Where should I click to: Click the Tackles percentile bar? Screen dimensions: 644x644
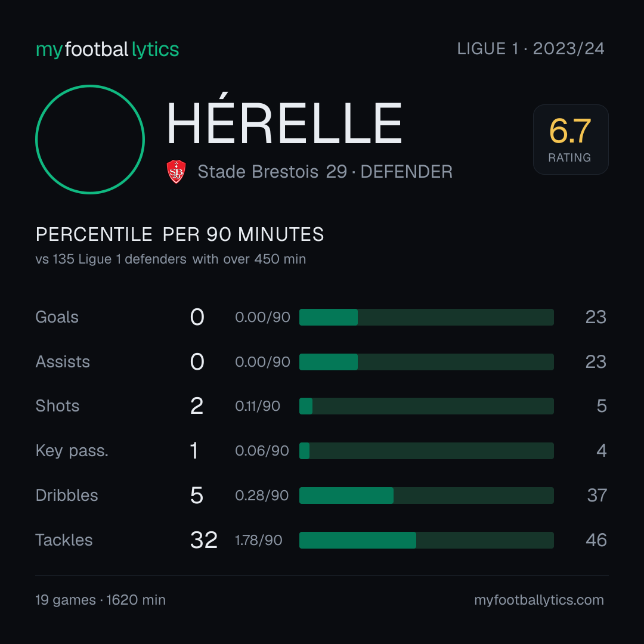point(426,540)
